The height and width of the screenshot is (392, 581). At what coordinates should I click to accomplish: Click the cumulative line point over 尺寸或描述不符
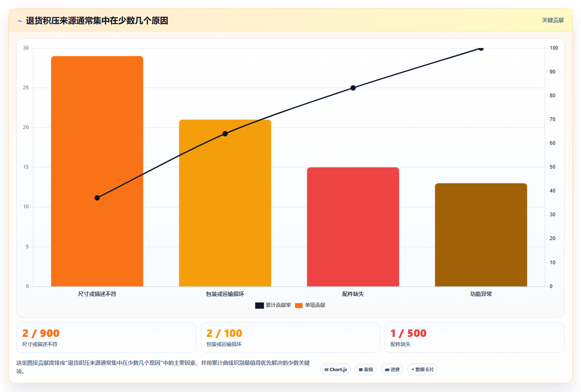[97, 198]
